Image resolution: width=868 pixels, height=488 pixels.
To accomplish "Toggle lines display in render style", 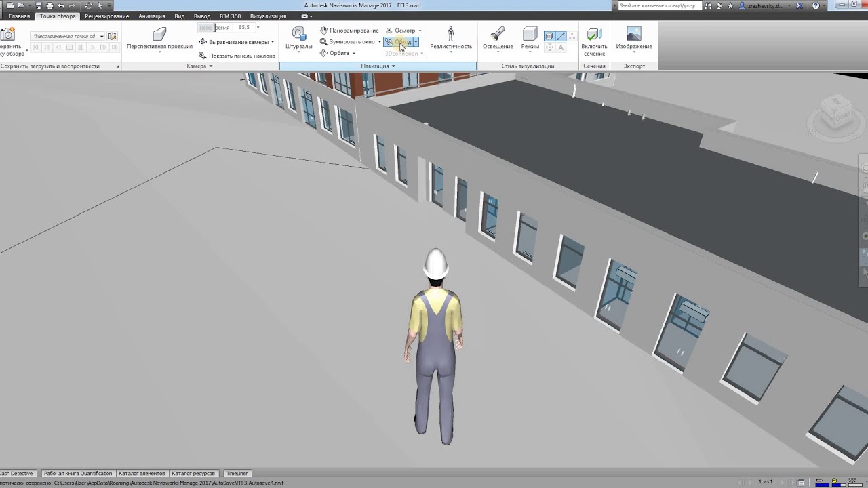I will (561, 36).
